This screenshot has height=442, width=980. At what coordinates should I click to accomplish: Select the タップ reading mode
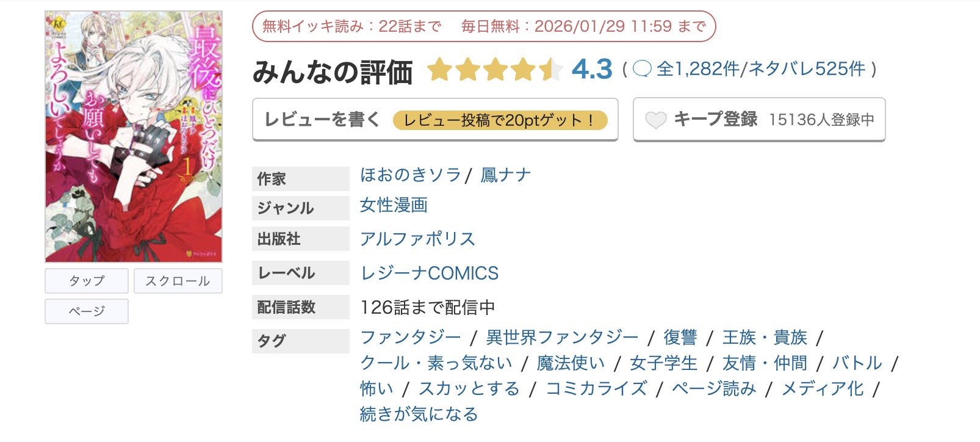tap(86, 281)
